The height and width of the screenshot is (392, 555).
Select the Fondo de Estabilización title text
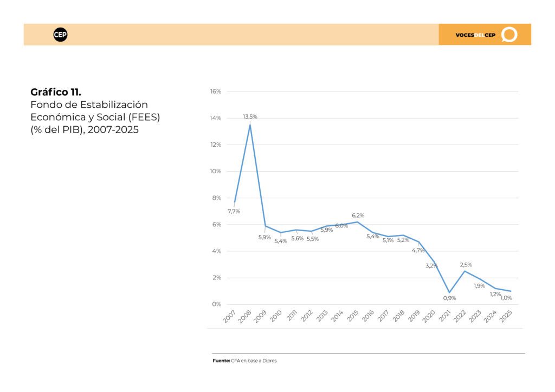click(x=89, y=104)
